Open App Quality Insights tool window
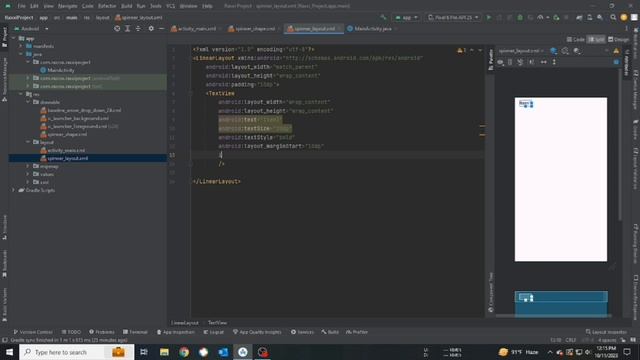The image size is (640, 360). (257, 332)
